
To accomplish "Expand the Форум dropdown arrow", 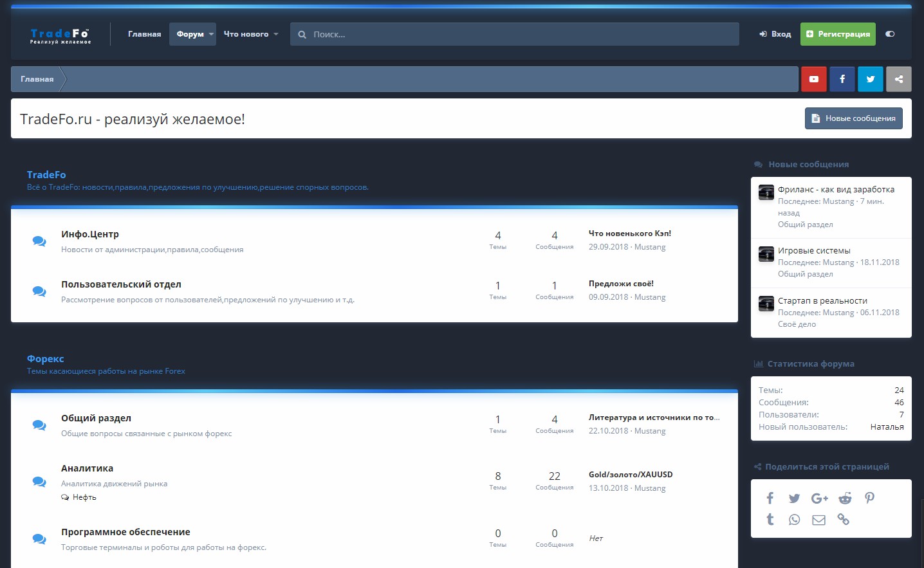I will [211, 34].
